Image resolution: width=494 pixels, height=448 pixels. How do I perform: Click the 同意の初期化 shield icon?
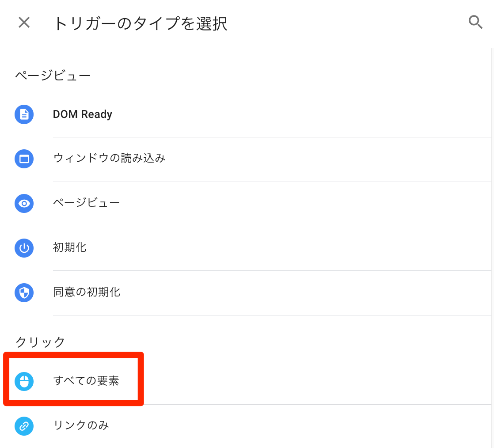click(24, 292)
